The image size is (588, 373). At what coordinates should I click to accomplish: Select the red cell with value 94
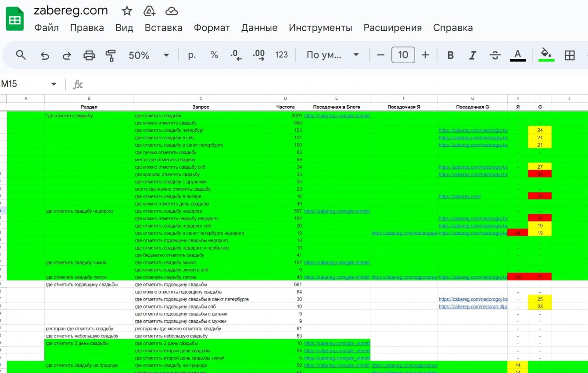point(518,233)
